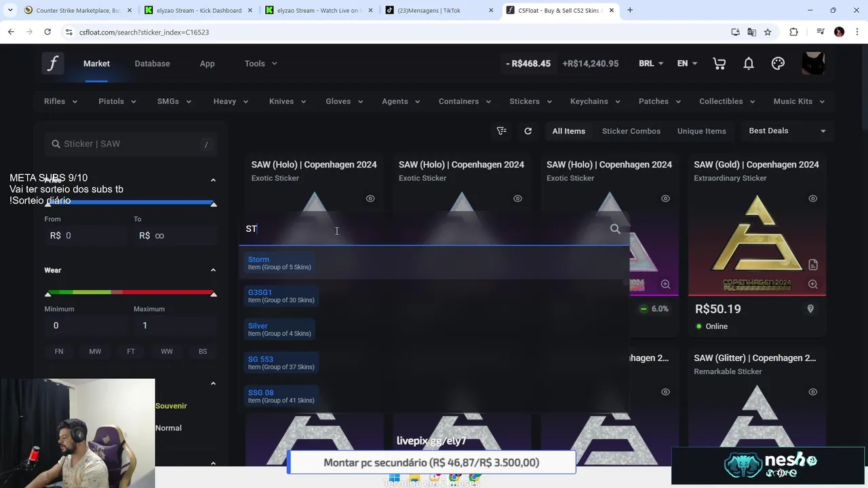Click the CSFloat f logo

[53, 63]
